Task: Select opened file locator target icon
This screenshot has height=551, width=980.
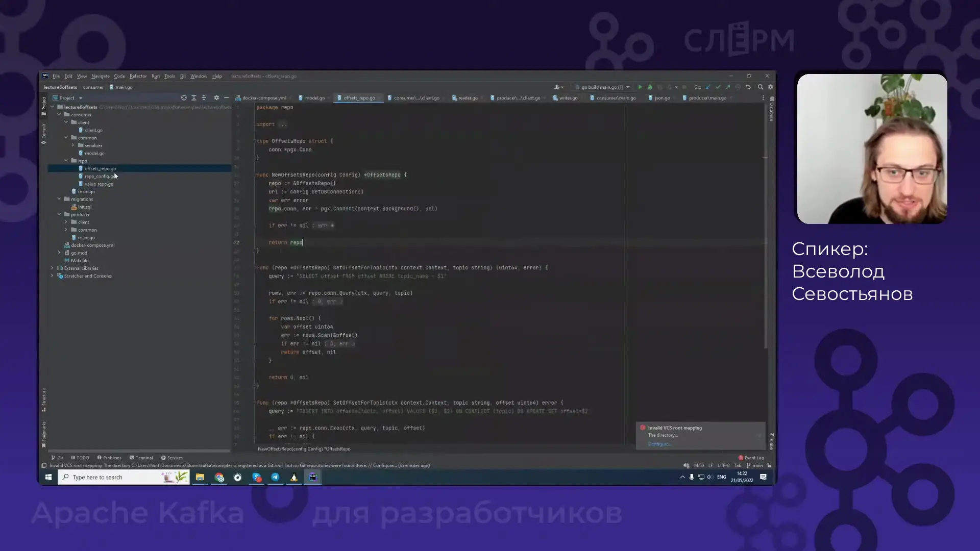Action: [184, 98]
